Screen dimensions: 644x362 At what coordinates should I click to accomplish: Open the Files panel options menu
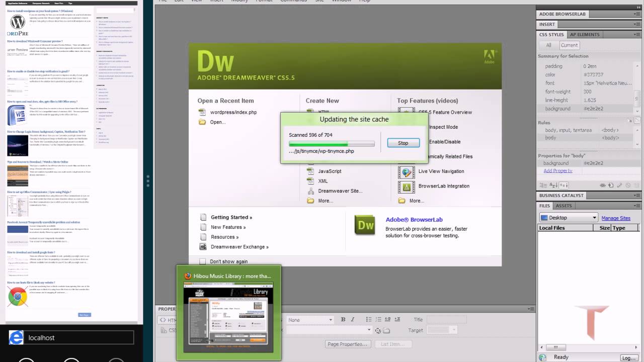(x=636, y=206)
